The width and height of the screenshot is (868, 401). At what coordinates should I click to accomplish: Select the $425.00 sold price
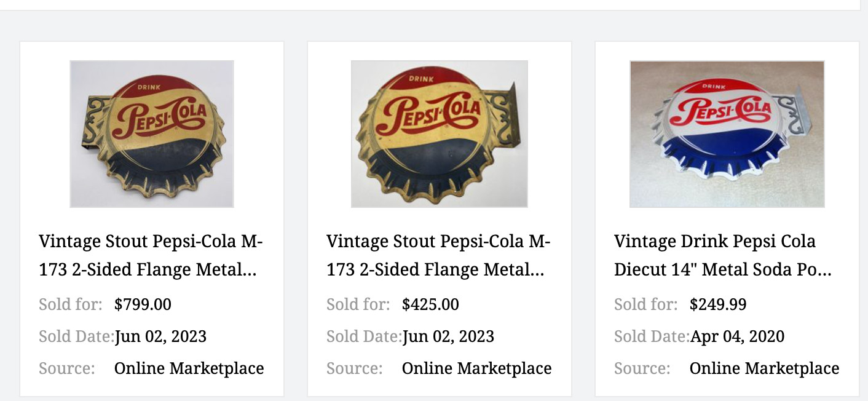point(428,304)
